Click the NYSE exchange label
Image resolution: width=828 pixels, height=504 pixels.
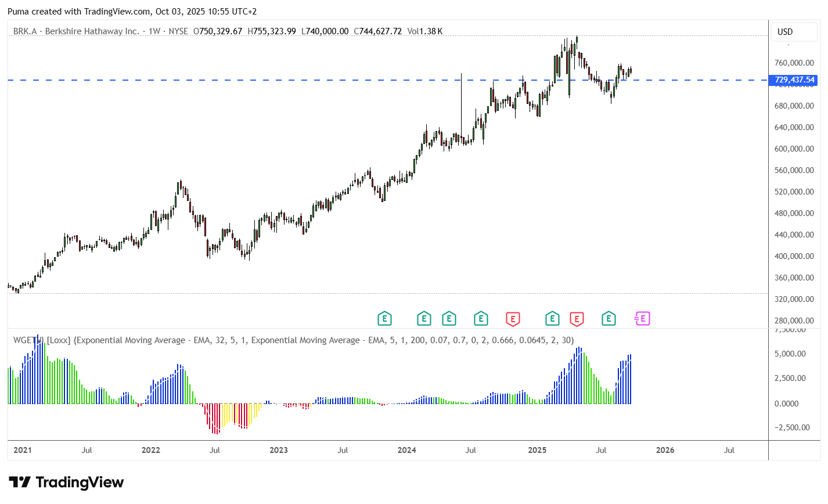tap(178, 31)
